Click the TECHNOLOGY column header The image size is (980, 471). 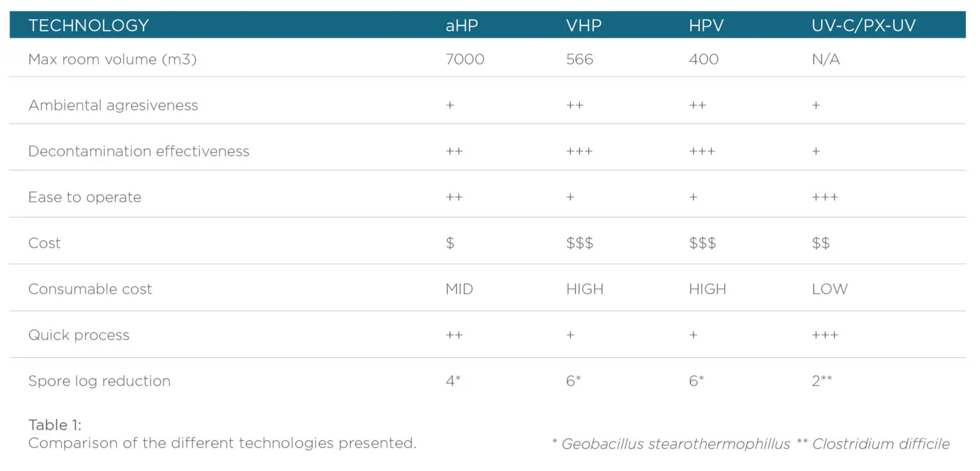(x=89, y=26)
